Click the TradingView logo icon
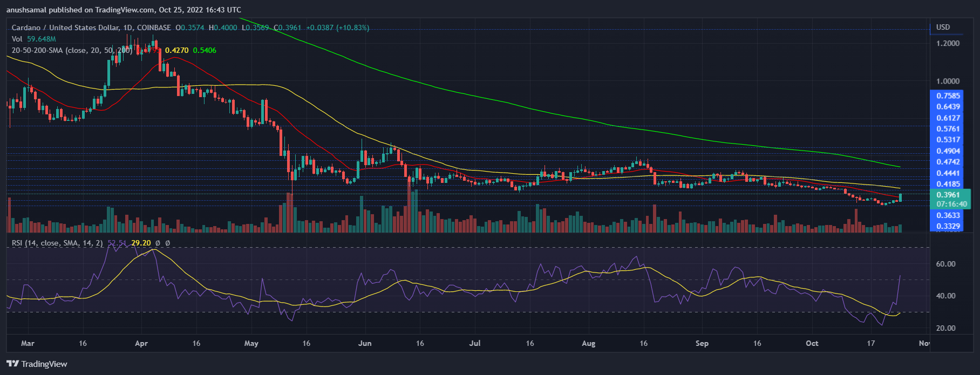This screenshot has height=375, width=980. coord(12,364)
